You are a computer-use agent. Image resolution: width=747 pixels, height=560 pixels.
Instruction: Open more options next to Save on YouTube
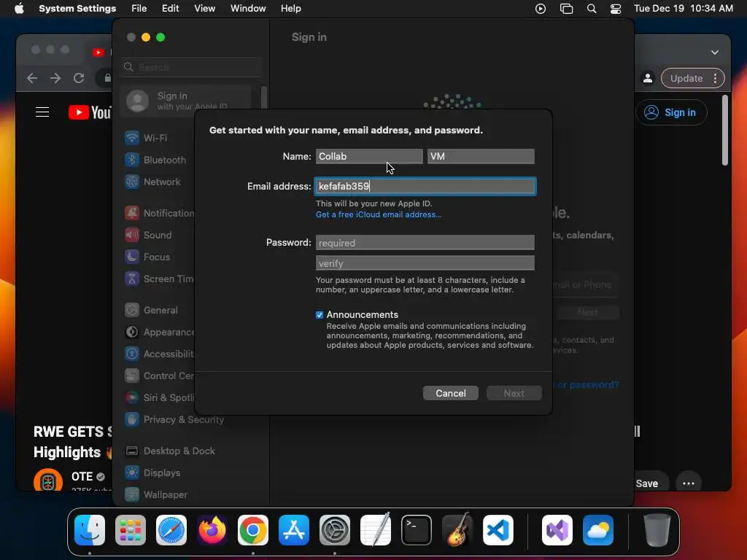pos(689,483)
